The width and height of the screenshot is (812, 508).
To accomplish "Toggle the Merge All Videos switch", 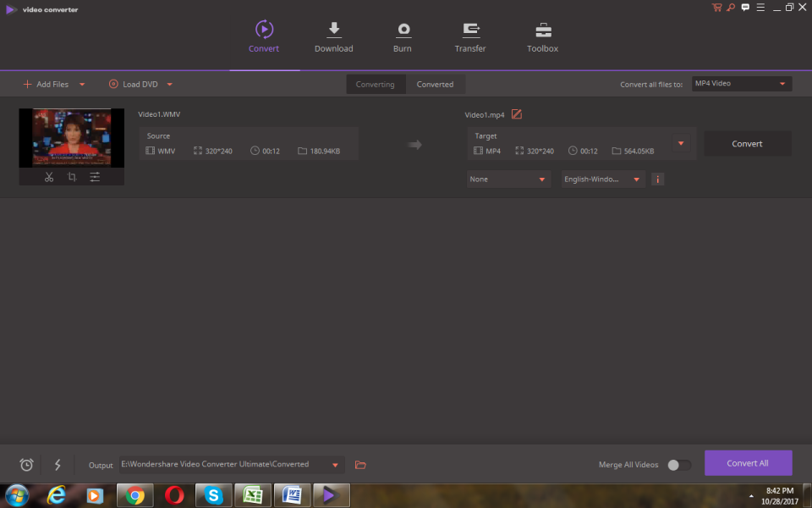I will [678, 465].
